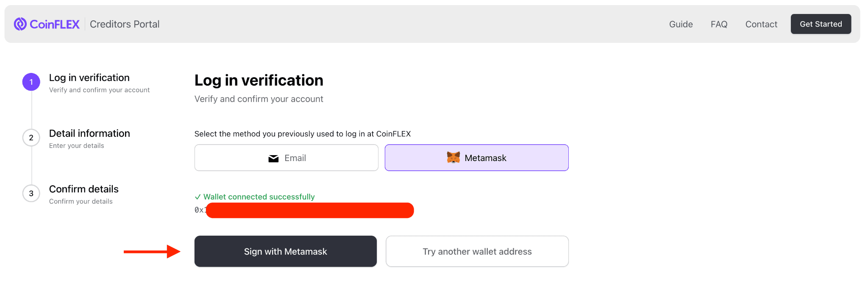Click the red arrow pointing at Sign button
868x281 pixels.
[x=153, y=251]
